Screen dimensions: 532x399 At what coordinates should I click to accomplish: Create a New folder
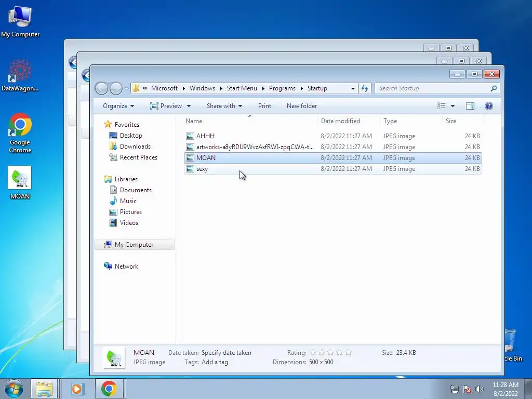302,106
